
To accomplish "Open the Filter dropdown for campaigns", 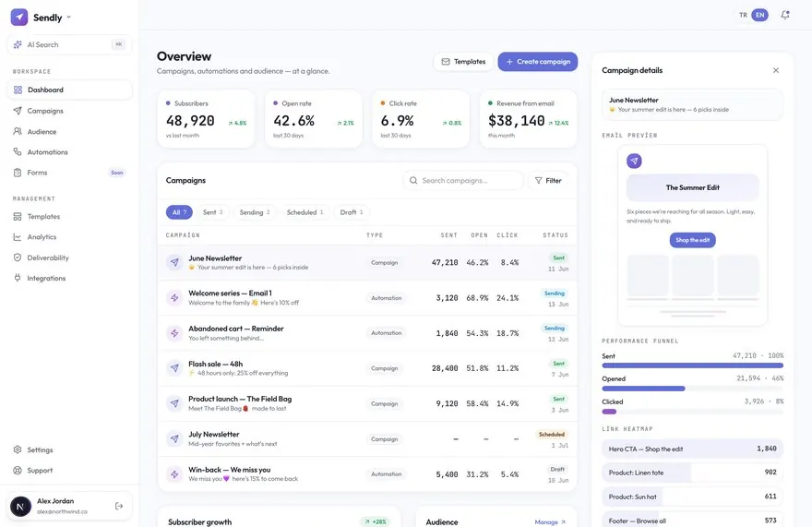I will pos(548,180).
